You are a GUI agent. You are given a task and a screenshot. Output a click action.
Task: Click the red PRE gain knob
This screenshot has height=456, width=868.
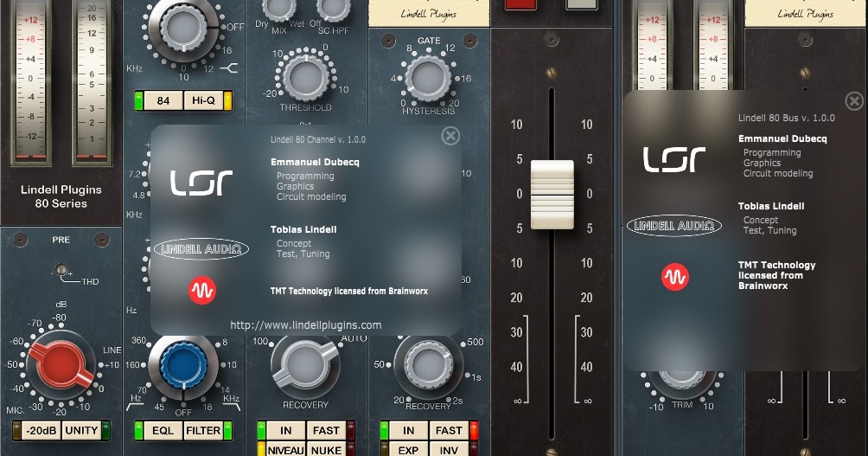[x=61, y=364]
